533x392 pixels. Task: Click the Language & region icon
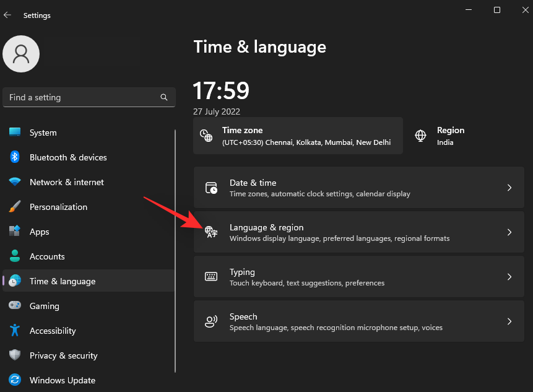[x=211, y=232]
